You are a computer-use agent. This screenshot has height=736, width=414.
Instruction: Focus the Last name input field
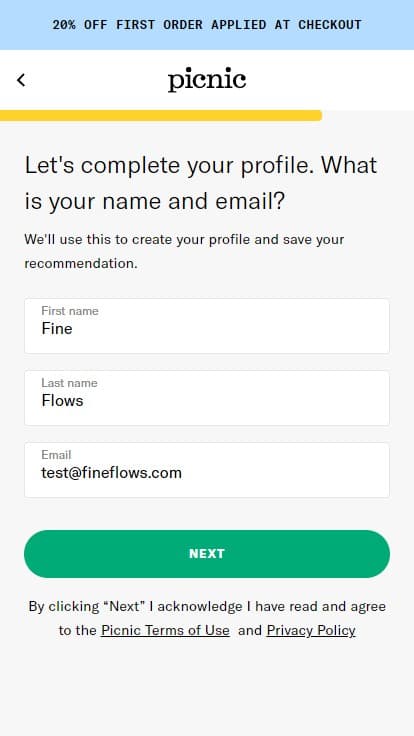point(207,398)
